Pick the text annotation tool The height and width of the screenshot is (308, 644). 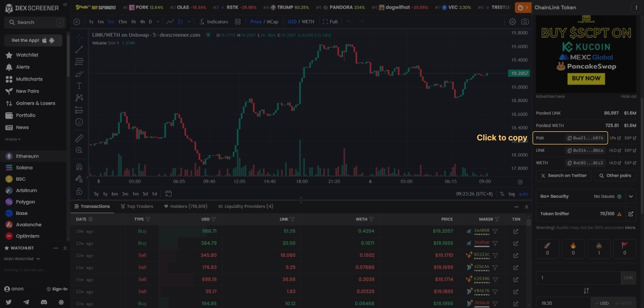(79, 86)
